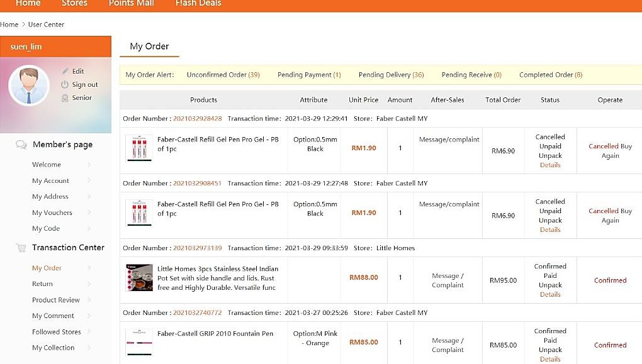Expand the My Account sidebar arrow
The width and height of the screenshot is (642, 364).
pos(89,181)
